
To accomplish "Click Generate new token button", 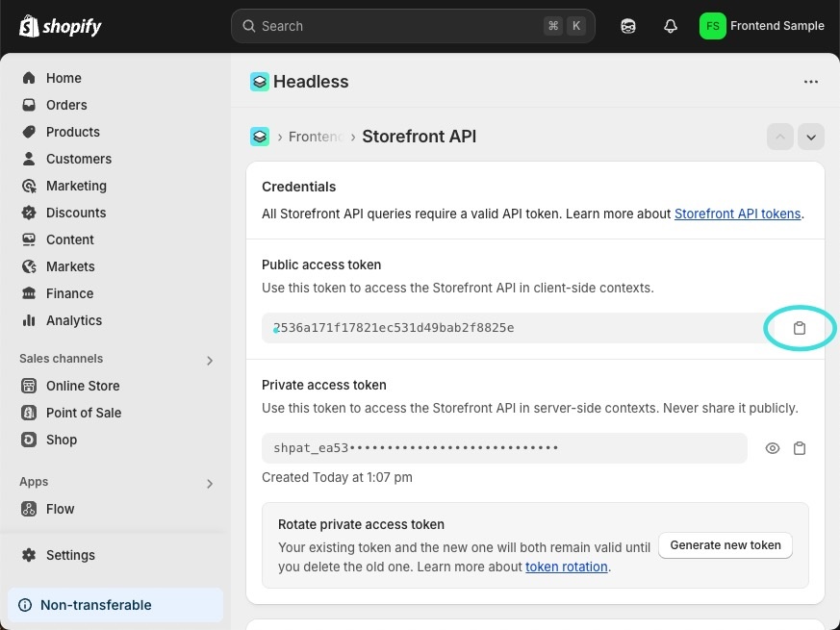I will [x=725, y=545].
